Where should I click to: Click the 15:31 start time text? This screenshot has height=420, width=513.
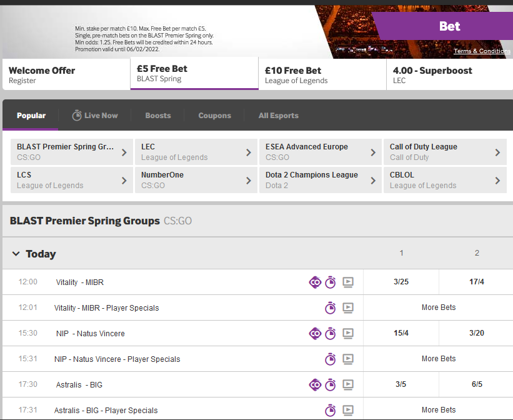click(28, 359)
